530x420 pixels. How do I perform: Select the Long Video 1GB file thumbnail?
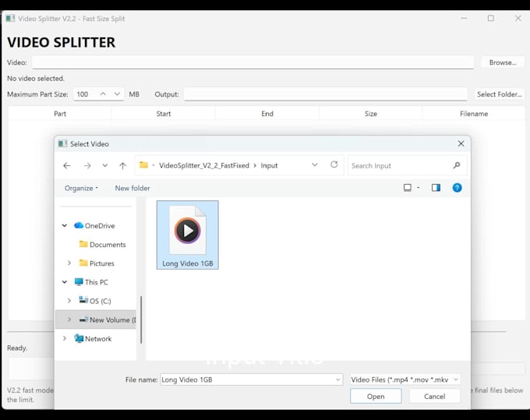[188, 231]
